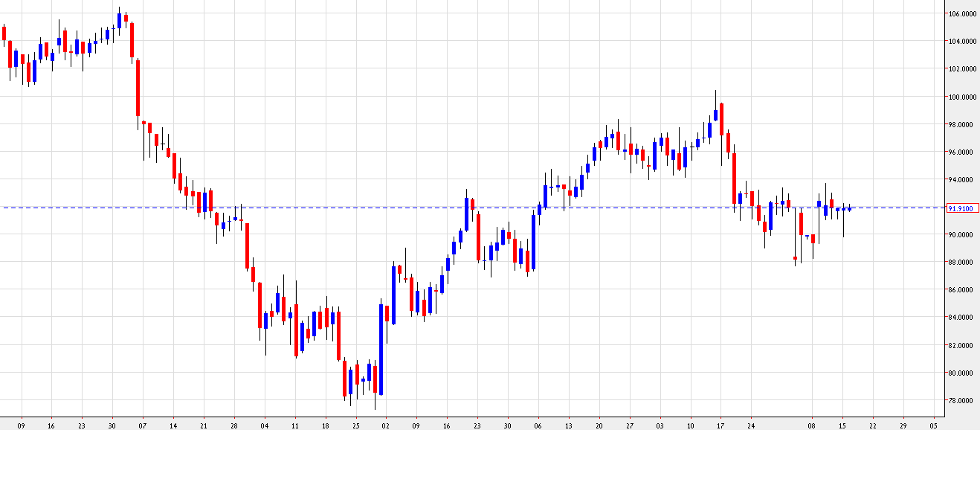Image resolution: width=980 pixels, height=482 pixels.
Task: Click date label 21 on time axis
Action: click(203, 426)
